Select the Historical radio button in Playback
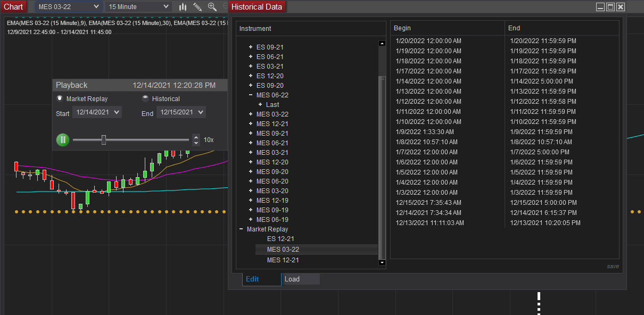The height and width of the screenshot is (315, 644). click(x=145, y=98)
